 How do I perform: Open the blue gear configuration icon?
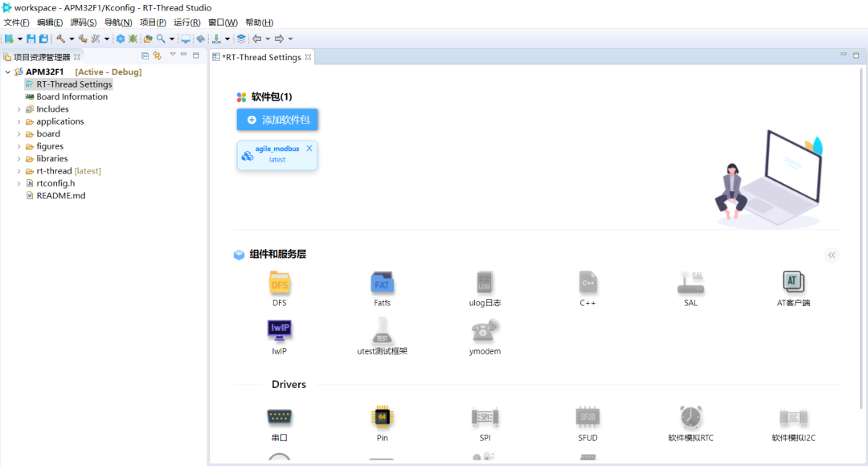(x=120, y=39)
